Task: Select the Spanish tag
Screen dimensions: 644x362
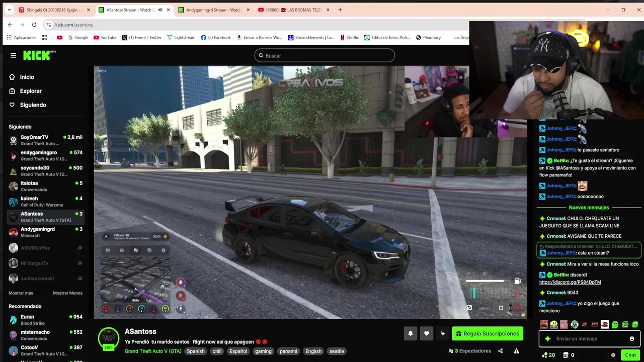Action: pyautogui.click(x=196, y=351)
